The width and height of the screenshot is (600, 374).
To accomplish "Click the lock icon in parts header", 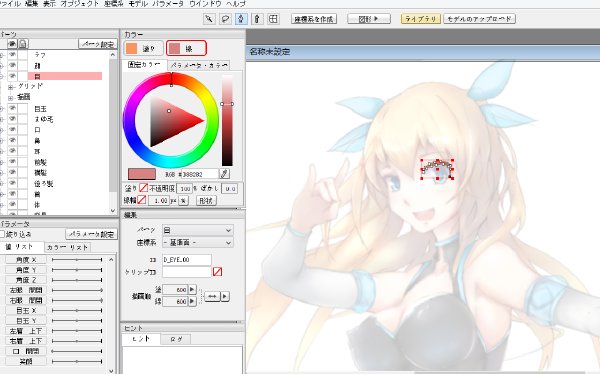I will 23,44.
